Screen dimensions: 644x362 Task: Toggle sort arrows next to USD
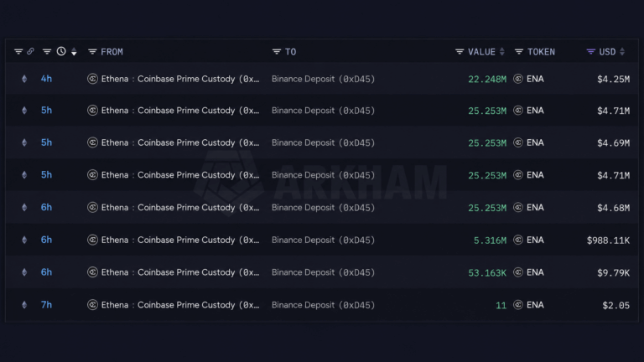(622, 52)
